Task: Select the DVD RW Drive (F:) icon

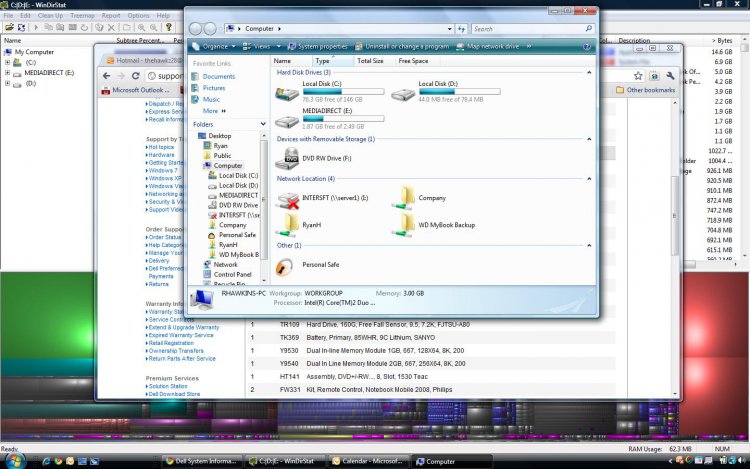Action: pyautogui.click(x=287, y=159)
